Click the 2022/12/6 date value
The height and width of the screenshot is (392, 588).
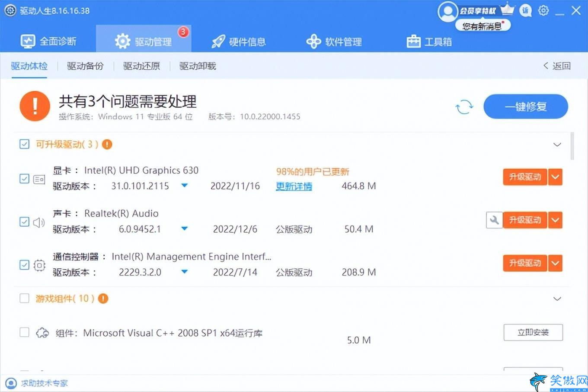click(235, 229)
